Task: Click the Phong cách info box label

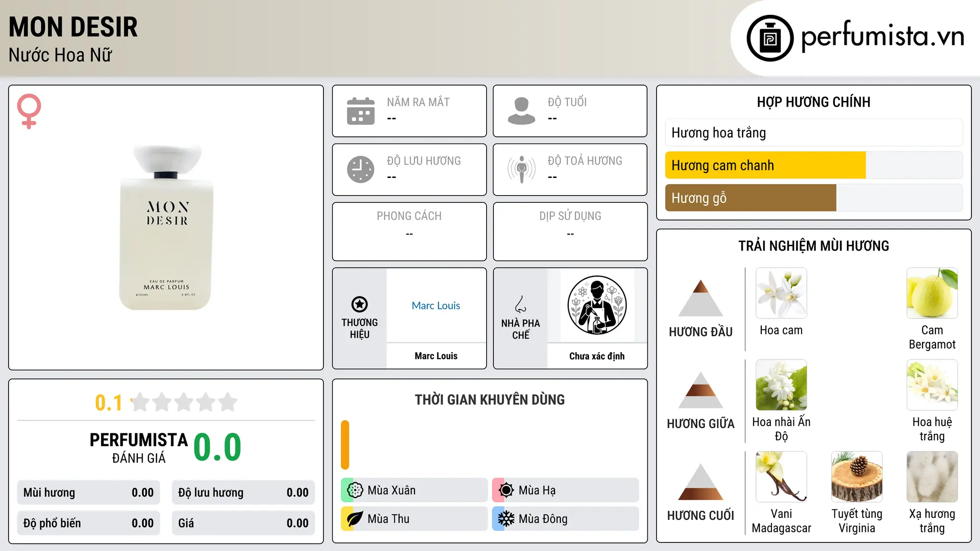Action: pyautogui.click(x=409, y=216)
